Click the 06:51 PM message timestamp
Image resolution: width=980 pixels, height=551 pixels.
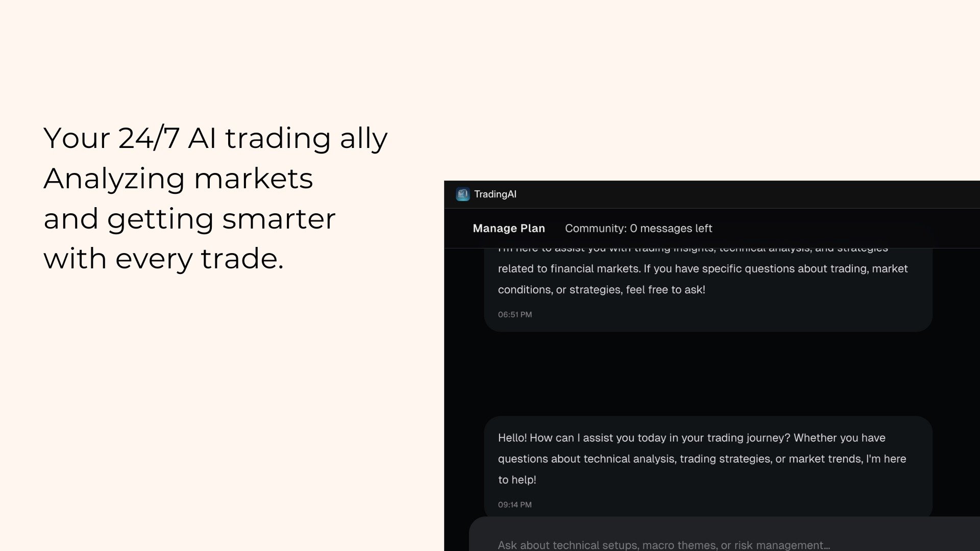pos(514,315)
